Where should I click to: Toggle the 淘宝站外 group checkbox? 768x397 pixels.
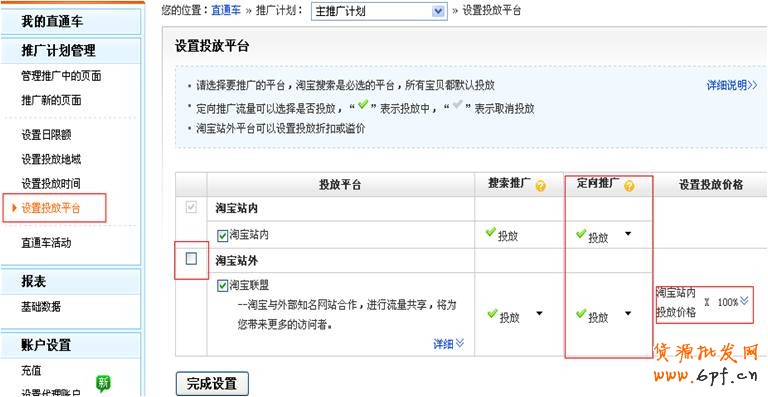point(192,259)
